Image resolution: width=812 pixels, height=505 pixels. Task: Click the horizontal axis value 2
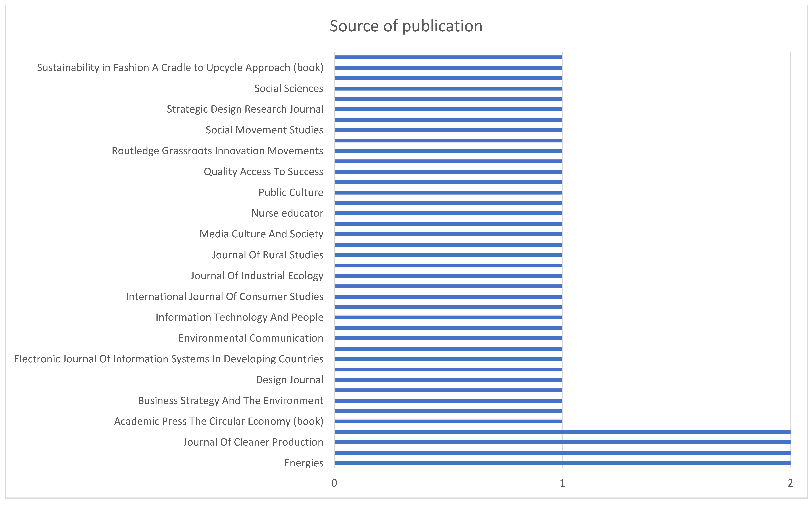click(790, 483)
